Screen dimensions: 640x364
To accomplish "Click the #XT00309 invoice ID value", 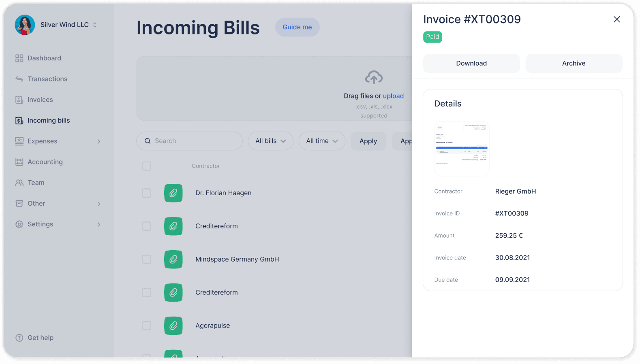I will click(x=512, y=213).
